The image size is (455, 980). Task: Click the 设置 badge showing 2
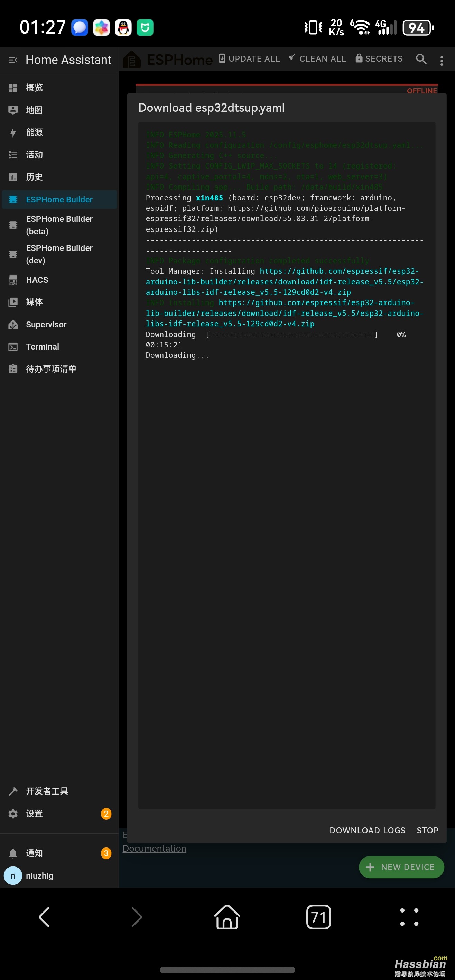pos(106,814)
